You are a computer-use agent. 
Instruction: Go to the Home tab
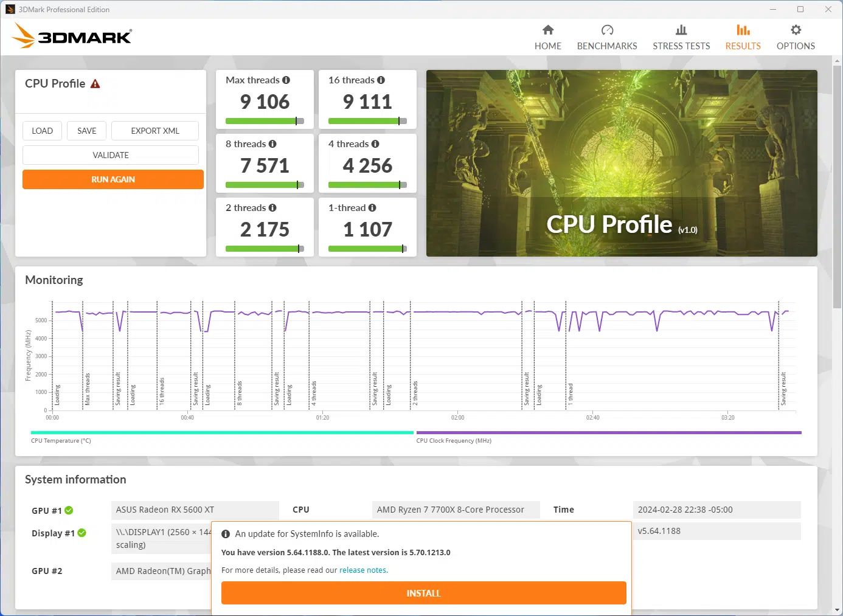[x=547, y=38]
